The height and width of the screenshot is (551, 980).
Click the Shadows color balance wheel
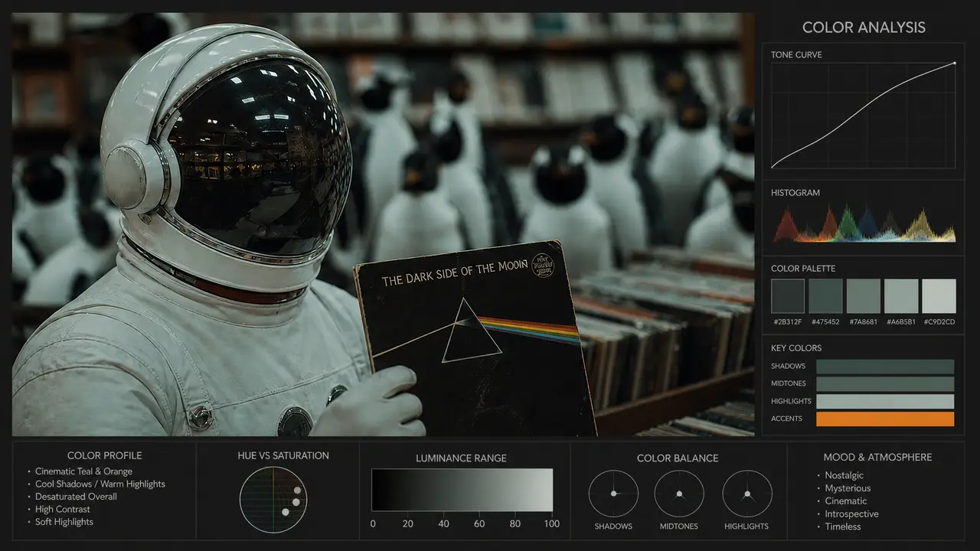tap(613, 494)
